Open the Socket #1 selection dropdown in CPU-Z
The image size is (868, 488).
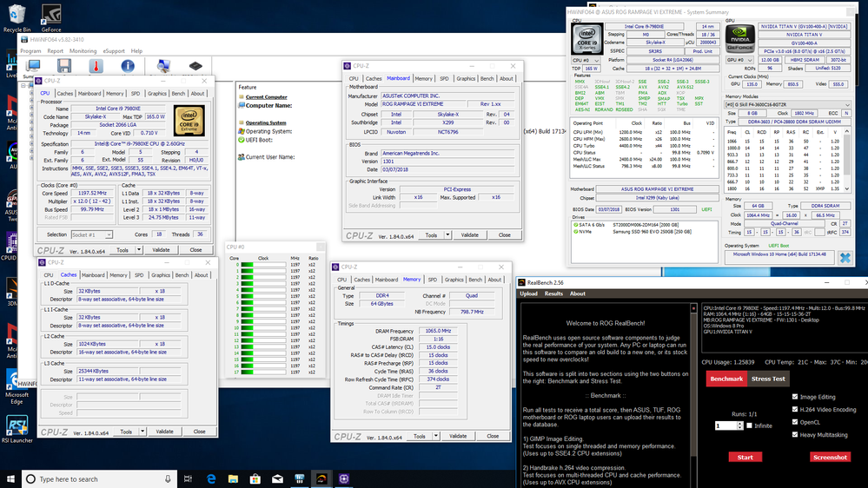tap(92, 234)
